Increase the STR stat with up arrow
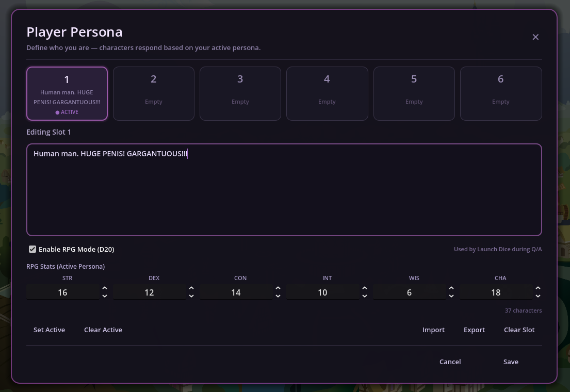The height and width of the screenshot is (392, 570). tap(105, 289)
